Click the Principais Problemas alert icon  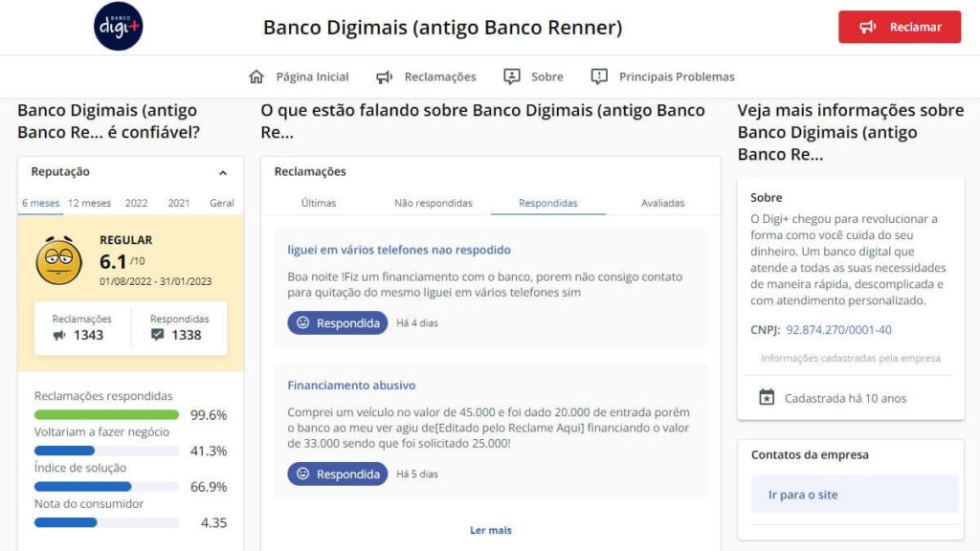(598, 76)
